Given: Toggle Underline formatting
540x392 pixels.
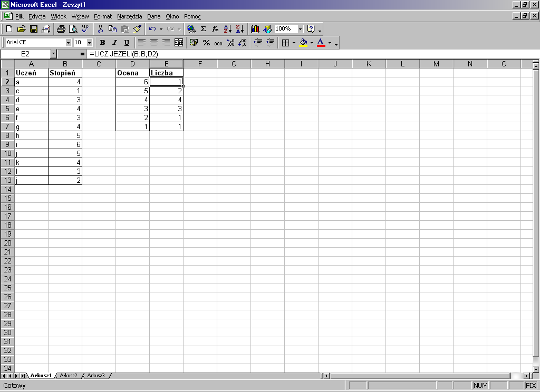Looking at the screenshot, I should coord(127,43).
